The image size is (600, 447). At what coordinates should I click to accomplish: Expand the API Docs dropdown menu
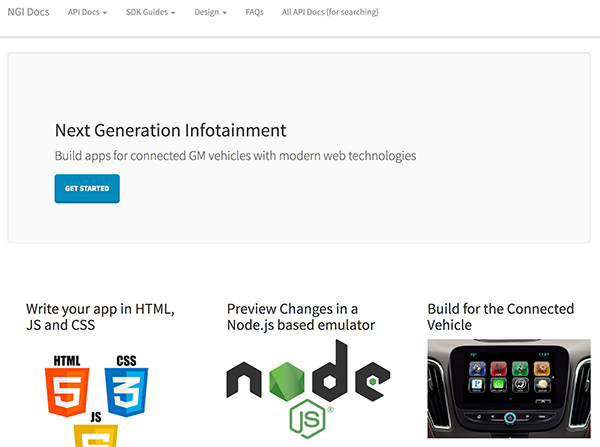[x=87, y=12]
